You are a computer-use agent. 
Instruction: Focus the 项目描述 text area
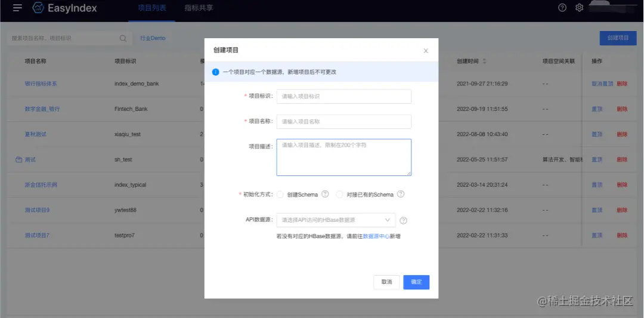(x=344, y=158)
